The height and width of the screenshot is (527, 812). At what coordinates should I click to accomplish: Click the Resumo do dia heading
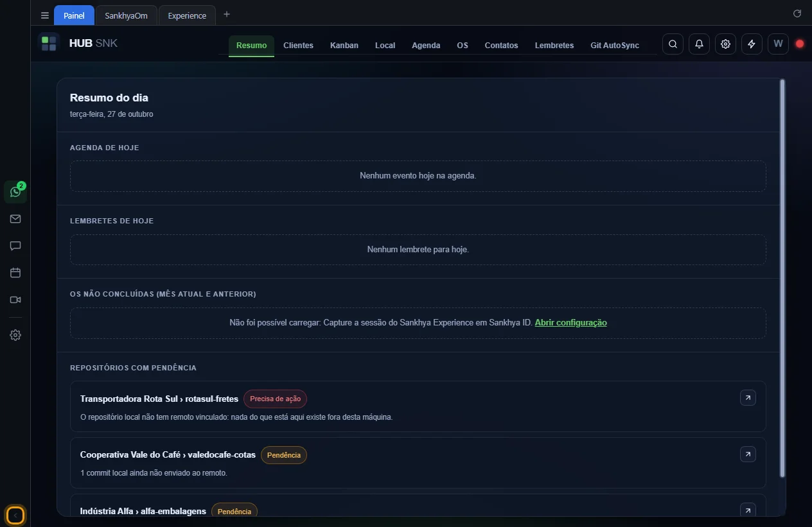click(x=109, y=98)
